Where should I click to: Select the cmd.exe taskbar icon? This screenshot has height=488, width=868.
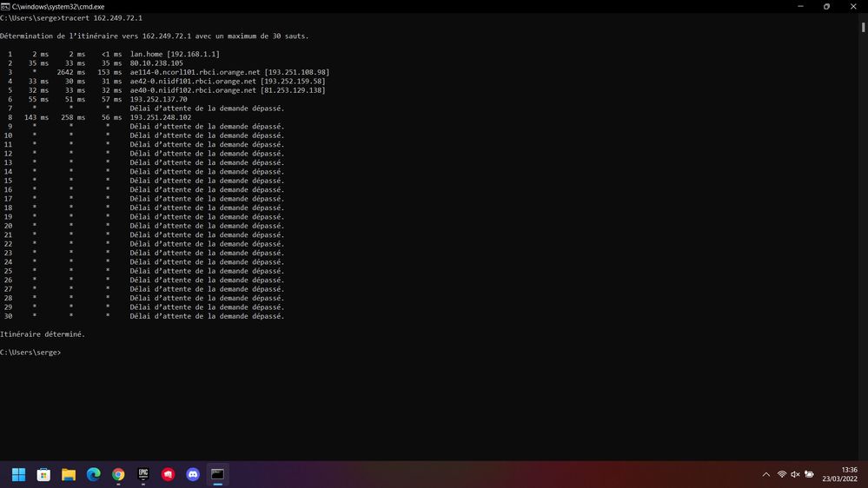coord(217,474)
